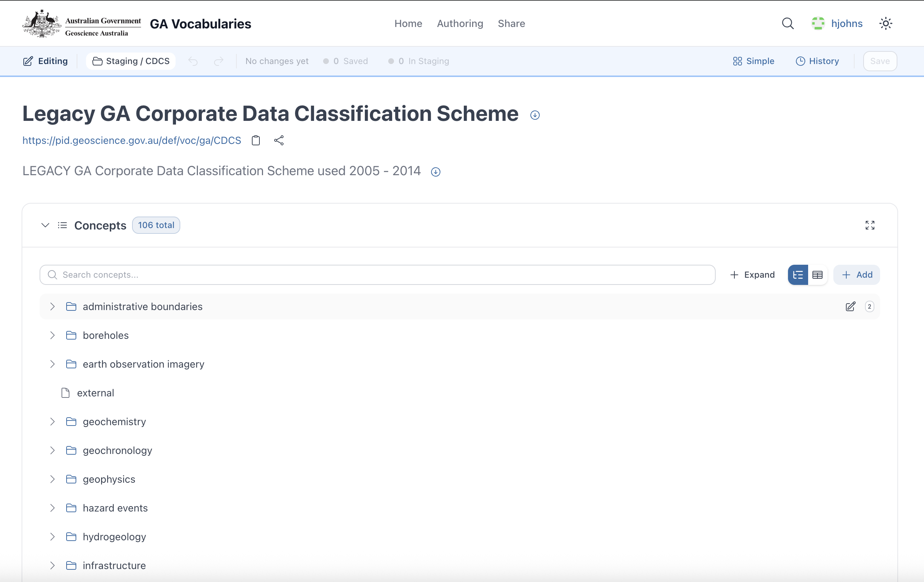Click the greyed-out redo arrow

coord(218,61)
